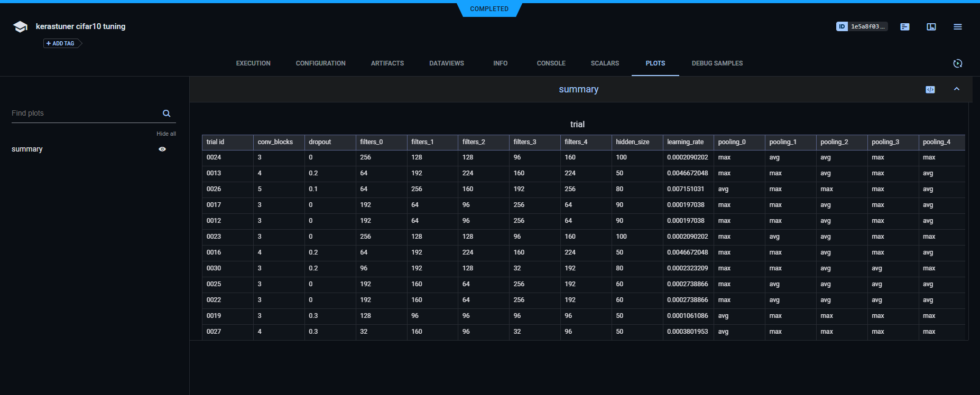Click the embed code icon for summary
Screen dimensions: 980x395
pyautogui.click(x=930, y=90)
